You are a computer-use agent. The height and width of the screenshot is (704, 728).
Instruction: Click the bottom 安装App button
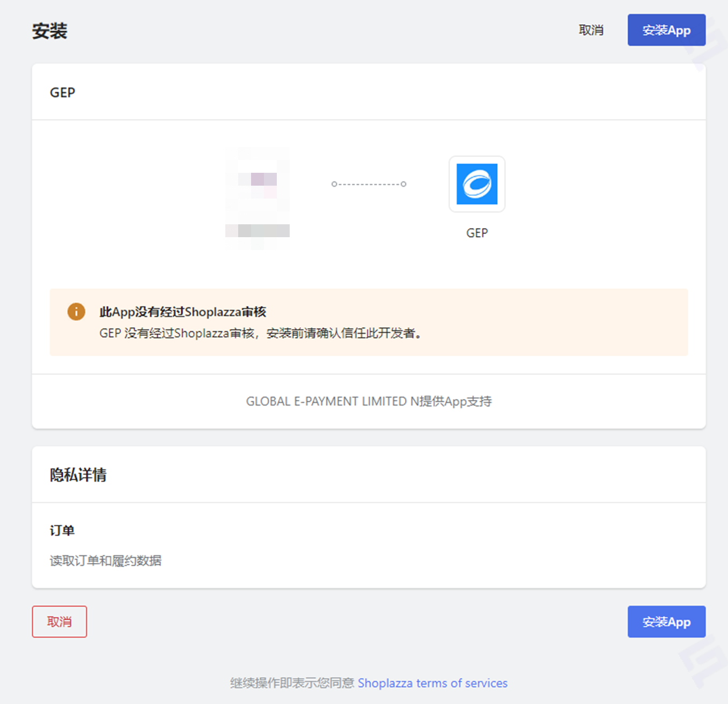pos(666,621)
